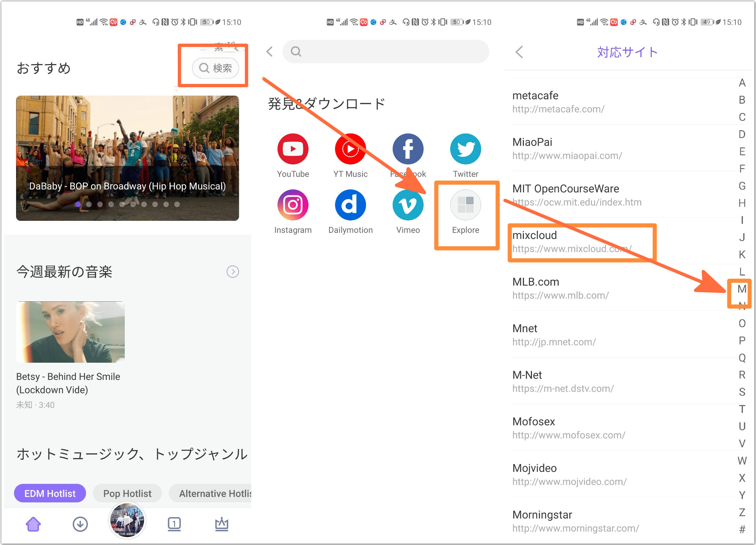The height and width of the screenshot is (545, 756).
Task: Jump to letter W in index
Action: point(742,460)
